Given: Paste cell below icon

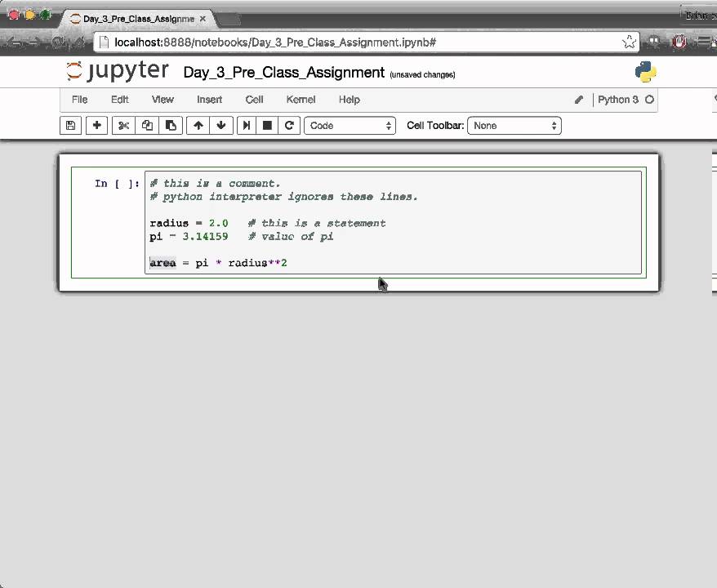Looking at the screenshot, I should pos(171,125).
